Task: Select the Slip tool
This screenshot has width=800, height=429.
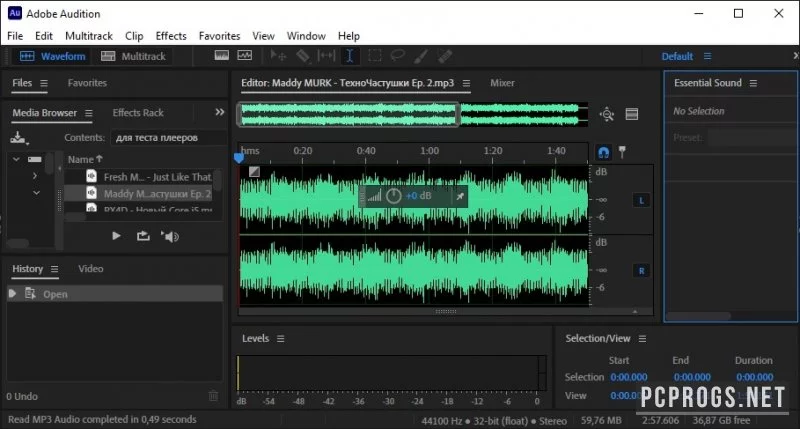Action: (326, 56)
